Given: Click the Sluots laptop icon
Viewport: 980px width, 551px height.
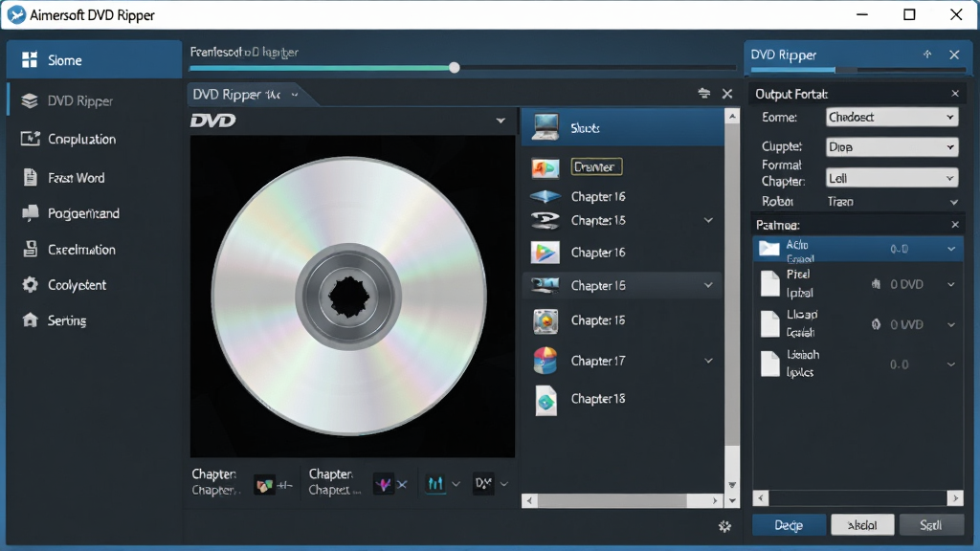Looking at the screenshot, I should tap(545, 127).
